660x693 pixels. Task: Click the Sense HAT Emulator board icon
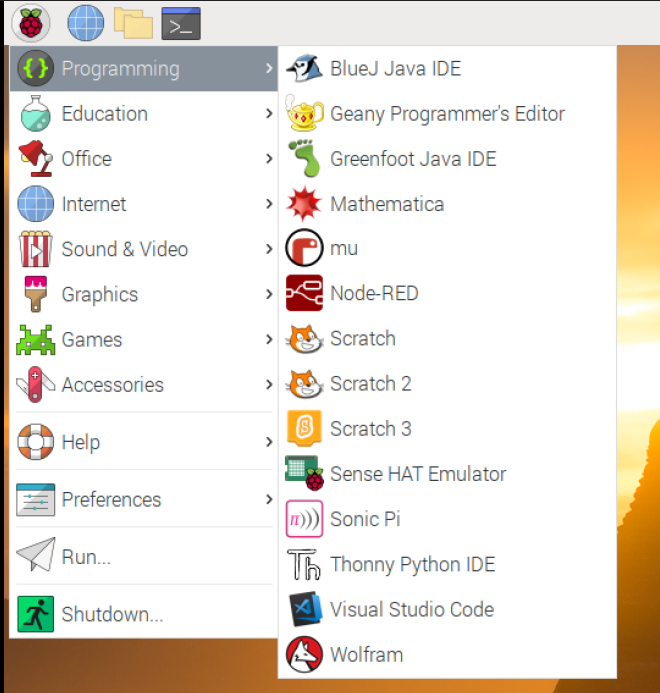[x=304, y=473]
